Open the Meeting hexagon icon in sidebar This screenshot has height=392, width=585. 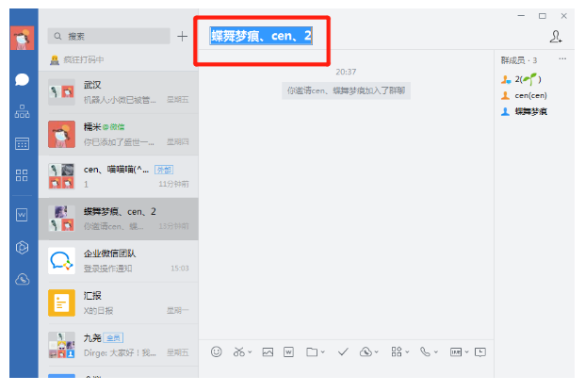(x=22, y=247)
